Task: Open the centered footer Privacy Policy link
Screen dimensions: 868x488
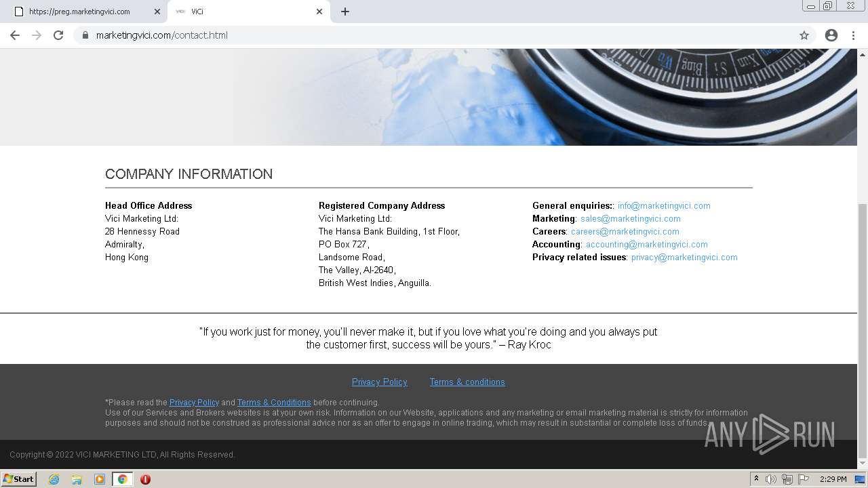Action: (x=379, y=382)
